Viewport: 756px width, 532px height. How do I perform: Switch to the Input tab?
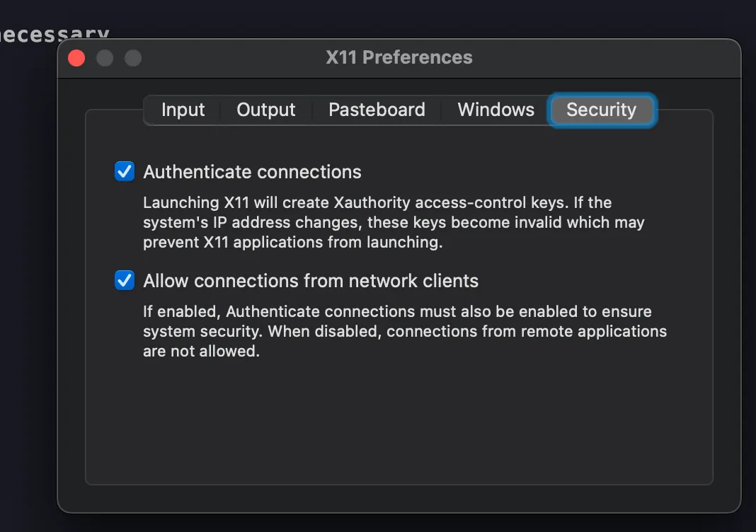(183, 110)
